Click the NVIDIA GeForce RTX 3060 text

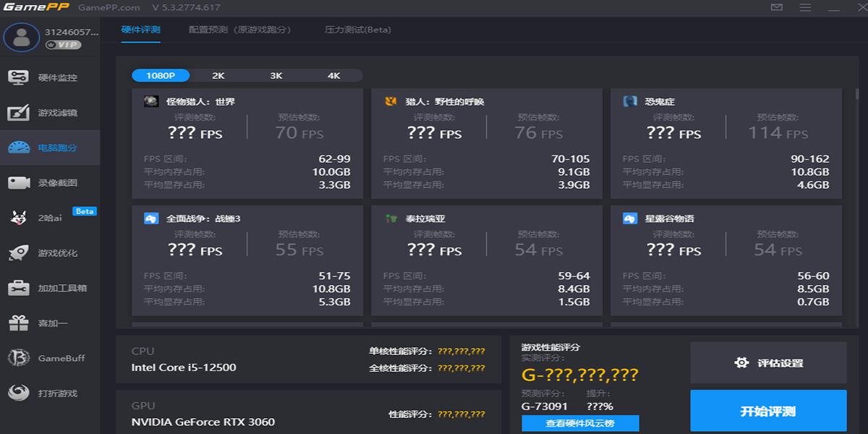[203, 422]
